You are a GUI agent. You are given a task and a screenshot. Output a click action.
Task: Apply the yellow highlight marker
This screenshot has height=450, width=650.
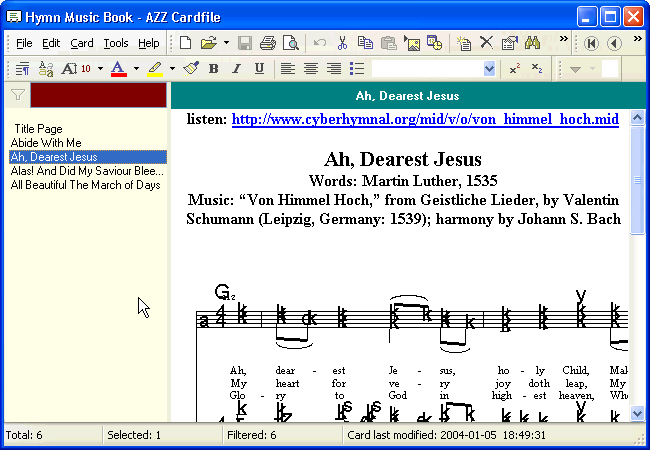click(x=155, y=69)
